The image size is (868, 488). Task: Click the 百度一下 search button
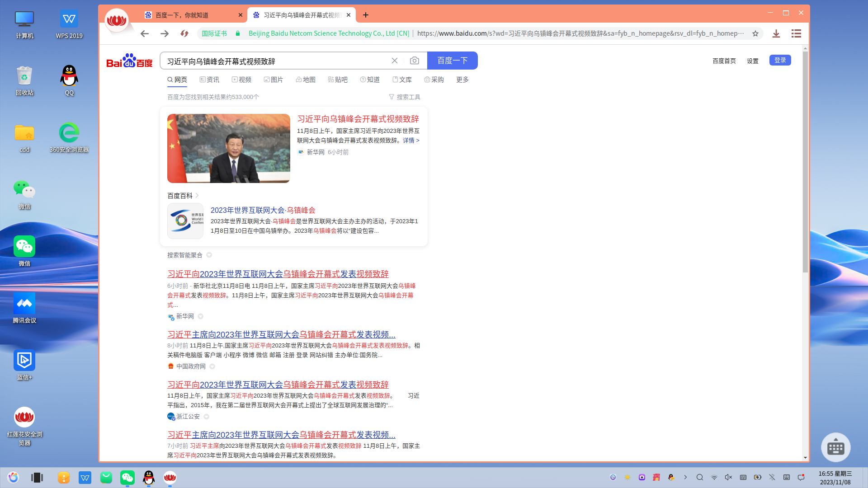point(452,61)
